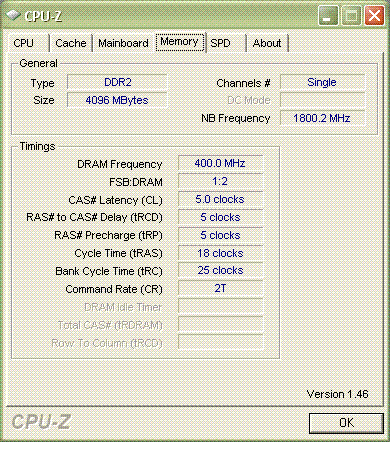391x450 pixels.
Task: Click the Memory tab
Action: (x=180, y=42)
